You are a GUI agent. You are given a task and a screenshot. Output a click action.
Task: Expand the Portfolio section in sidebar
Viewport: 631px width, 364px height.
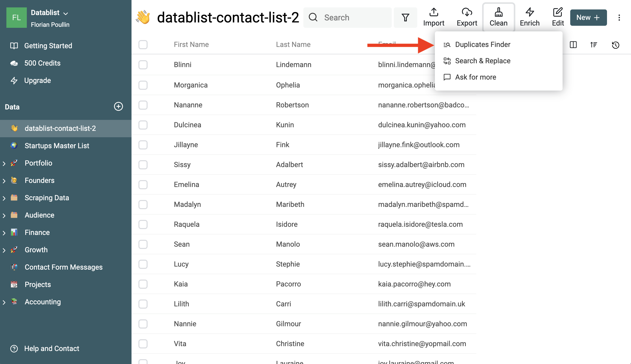(4, 163)
